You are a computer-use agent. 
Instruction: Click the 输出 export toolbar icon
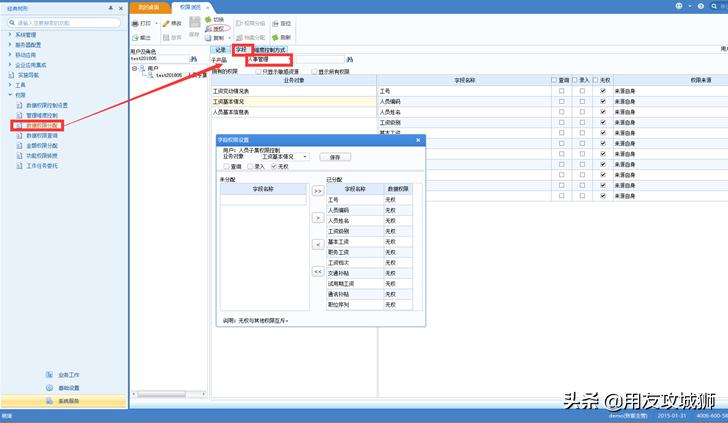(x=135, y=38)
